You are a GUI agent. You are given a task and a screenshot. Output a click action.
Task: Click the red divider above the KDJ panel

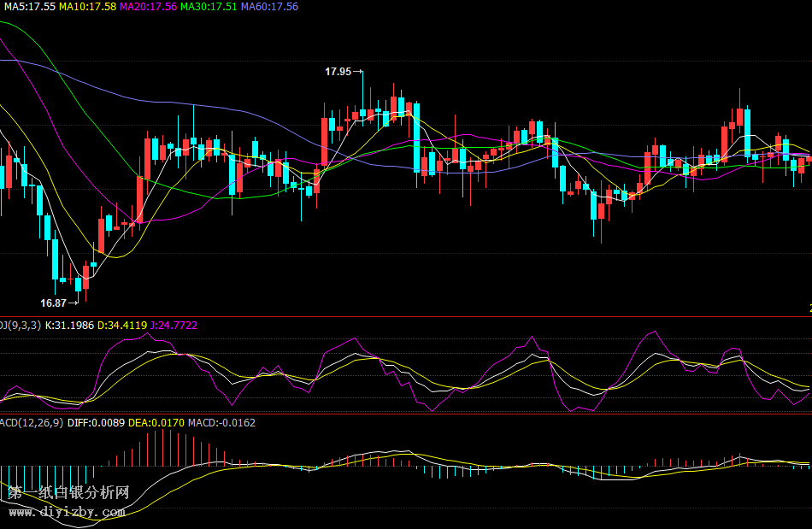(x=406, y=317)
